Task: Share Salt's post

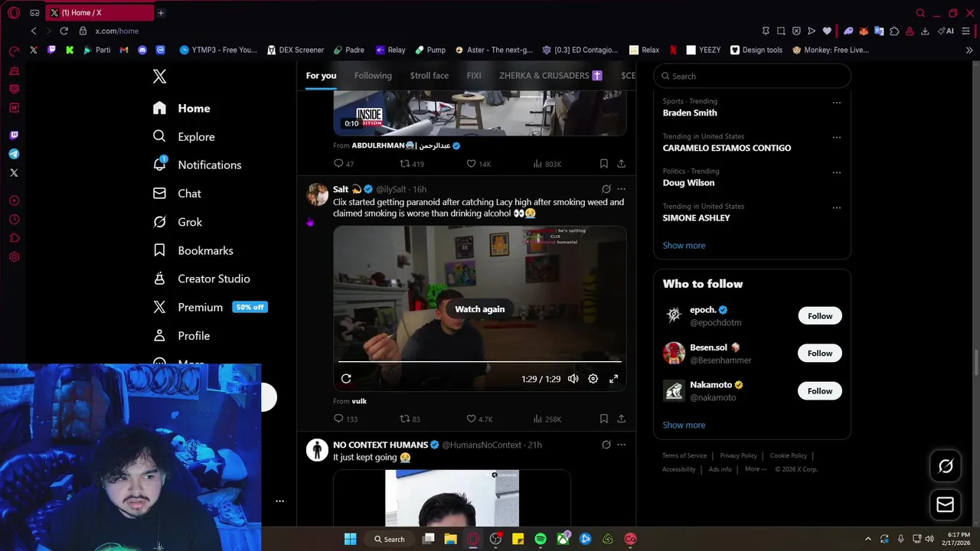Action: (x=621, y=419)
